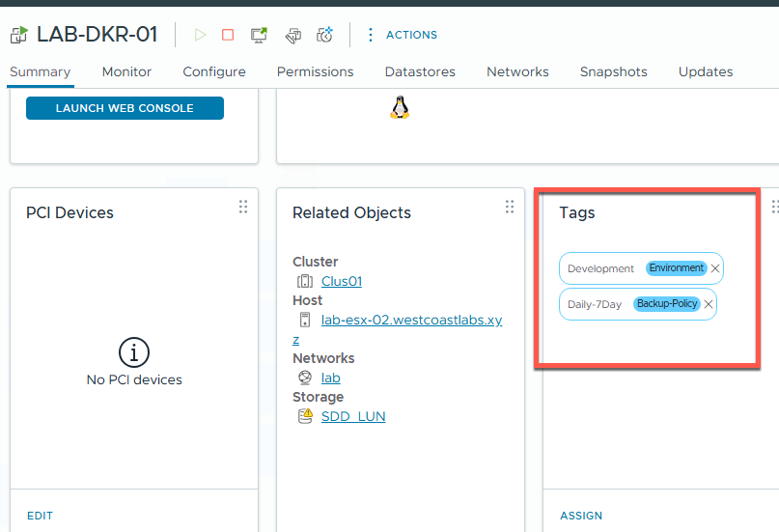Click the Power Off stop icon

(x=228, y=35)
